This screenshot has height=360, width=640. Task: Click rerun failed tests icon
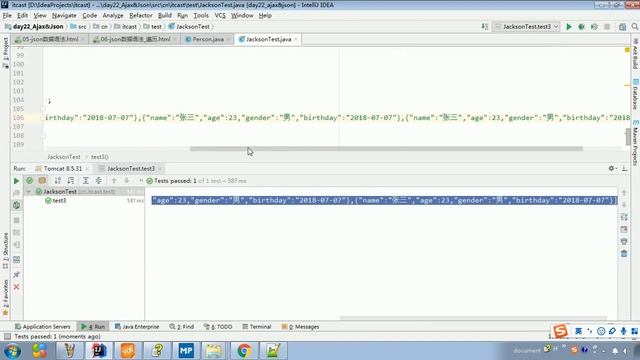point(16,193)
